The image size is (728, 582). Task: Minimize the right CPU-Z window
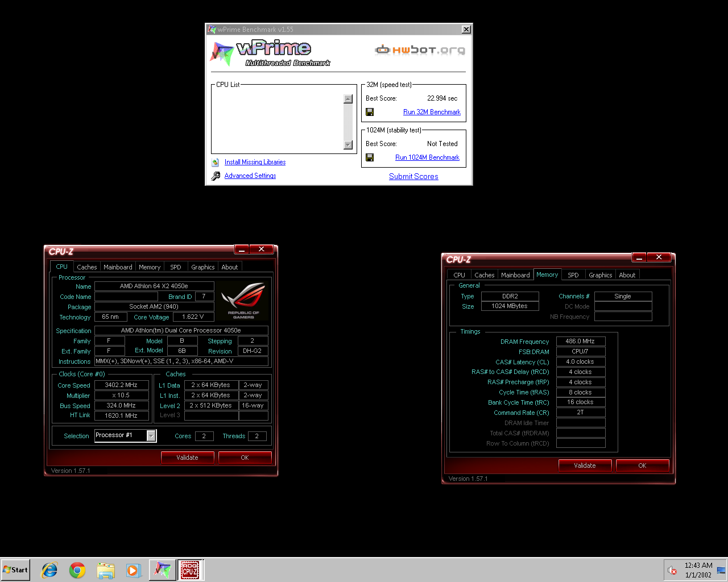(x=639, y=257)
